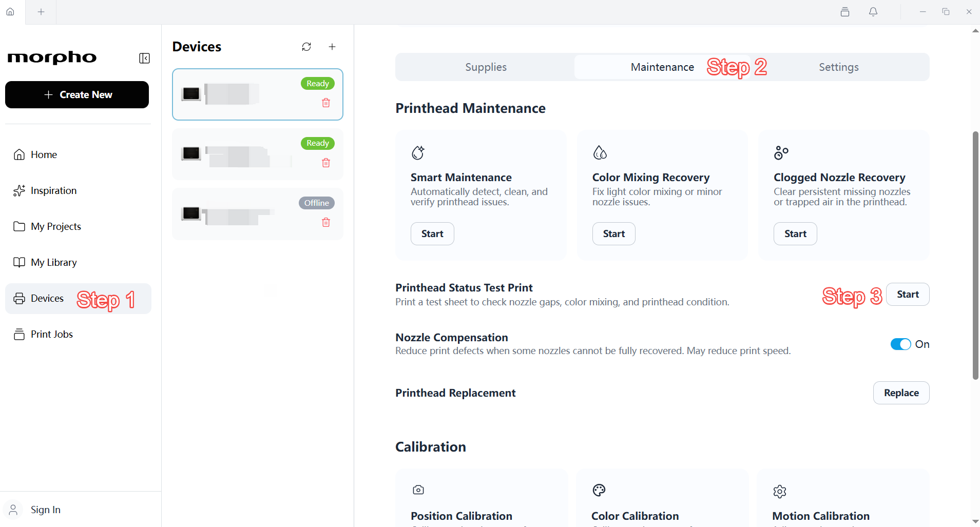Image resolution: width=980 pixels, height=527 pixels.
Task: Open a new tab with plus
Action: pos(41,11)
